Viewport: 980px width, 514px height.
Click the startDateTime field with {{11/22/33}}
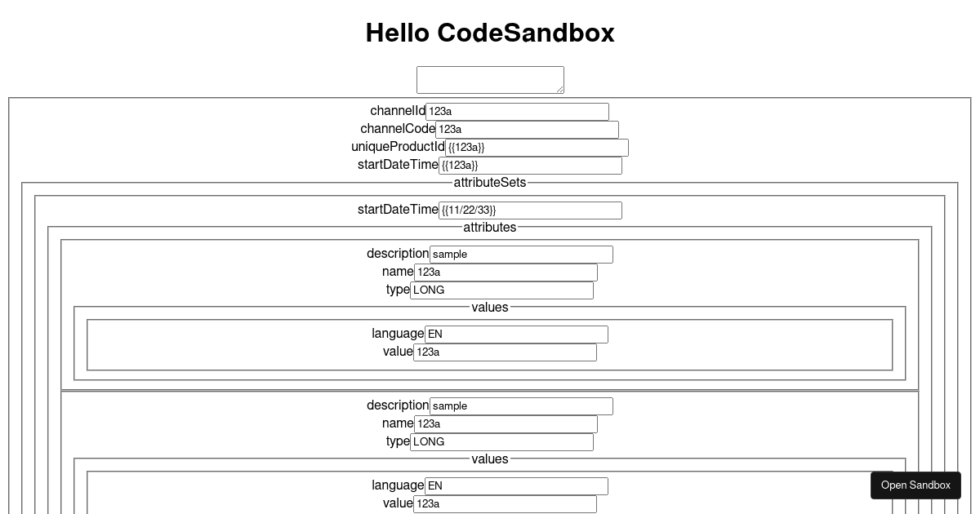point(531,210)
